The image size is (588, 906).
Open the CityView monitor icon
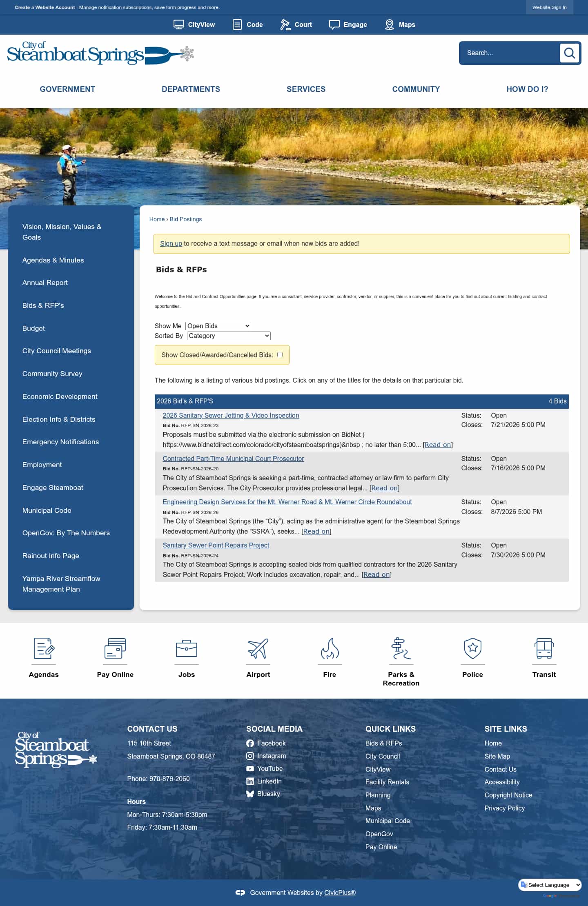tap(178, 24)
